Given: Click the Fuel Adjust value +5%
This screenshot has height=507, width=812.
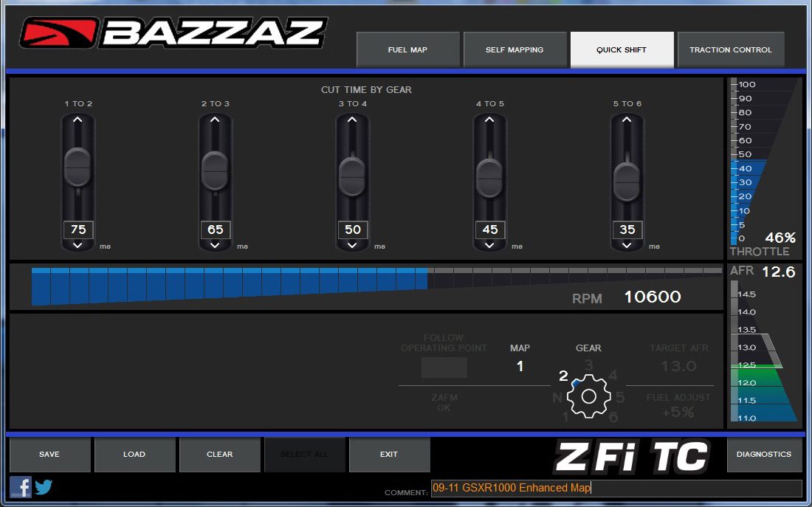Looking at the screenshot, I should click(679, 413).
